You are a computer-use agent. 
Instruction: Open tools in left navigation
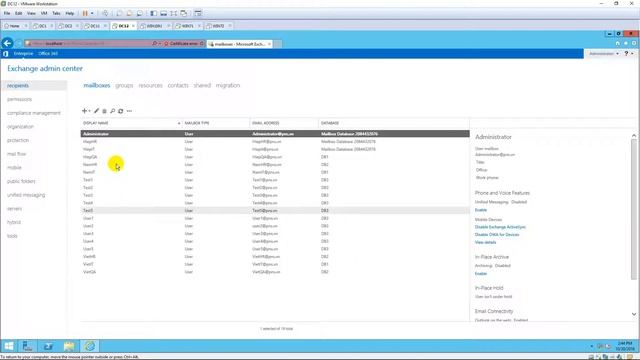click(x=12, y=236)
